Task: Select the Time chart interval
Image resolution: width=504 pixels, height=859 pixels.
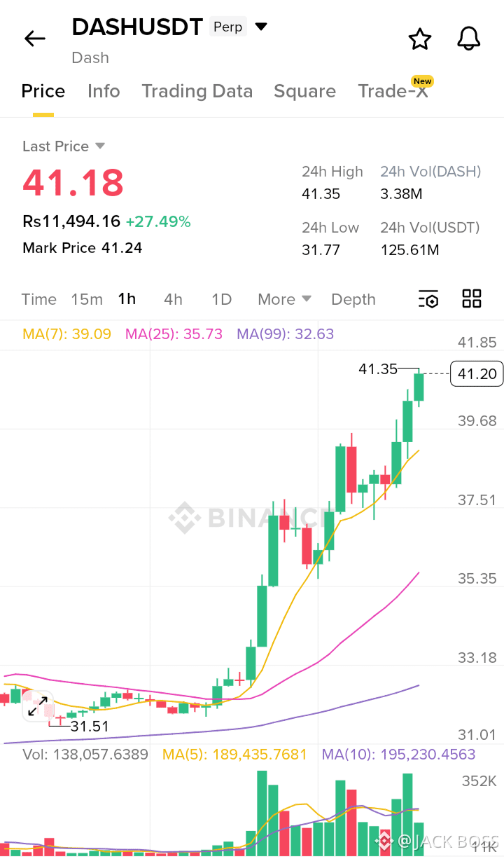Action: (x=39, y=299)
